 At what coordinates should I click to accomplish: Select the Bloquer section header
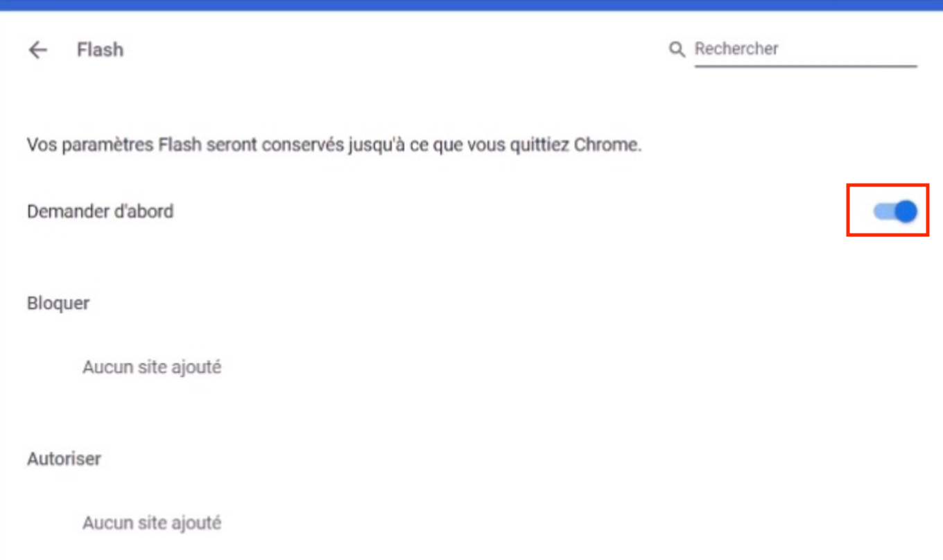(58, 303)
